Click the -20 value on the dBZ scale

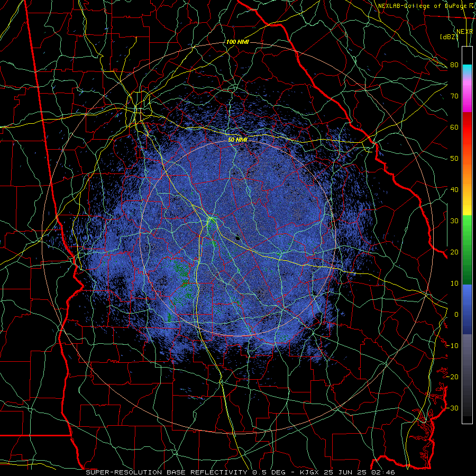pos(452,377)
